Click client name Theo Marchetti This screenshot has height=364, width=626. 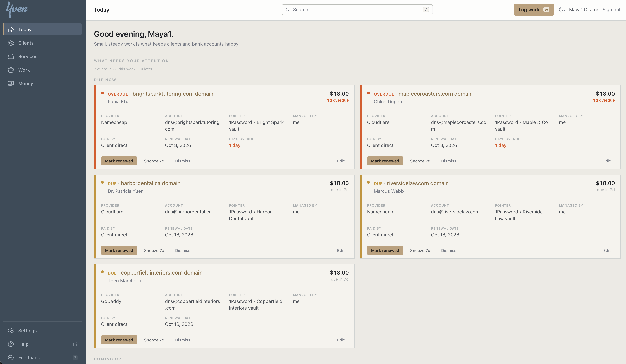(x=124, y=281)
